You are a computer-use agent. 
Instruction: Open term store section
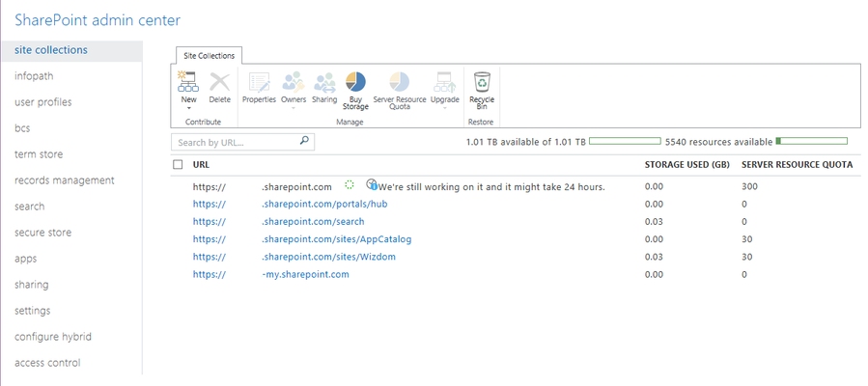point(39,154)
